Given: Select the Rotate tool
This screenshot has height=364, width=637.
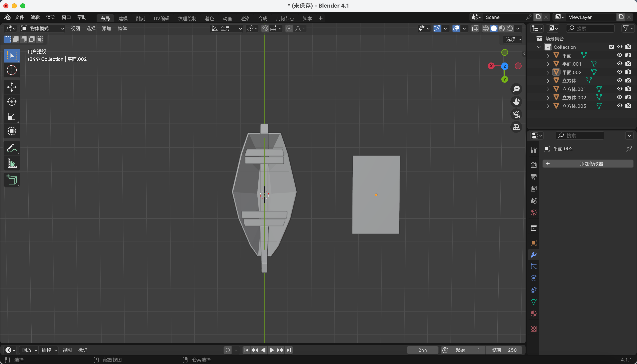Looking at the screenshot, I should point(12,102).
